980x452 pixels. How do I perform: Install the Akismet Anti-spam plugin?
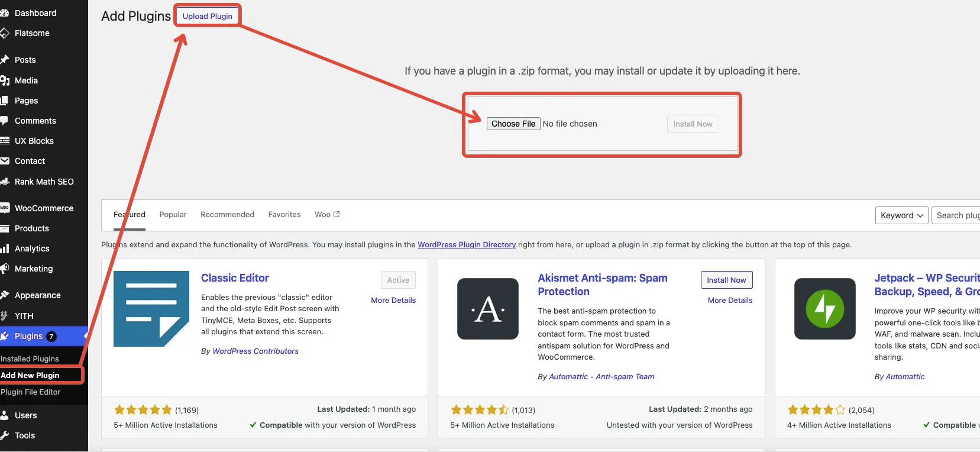click(726, 280)
